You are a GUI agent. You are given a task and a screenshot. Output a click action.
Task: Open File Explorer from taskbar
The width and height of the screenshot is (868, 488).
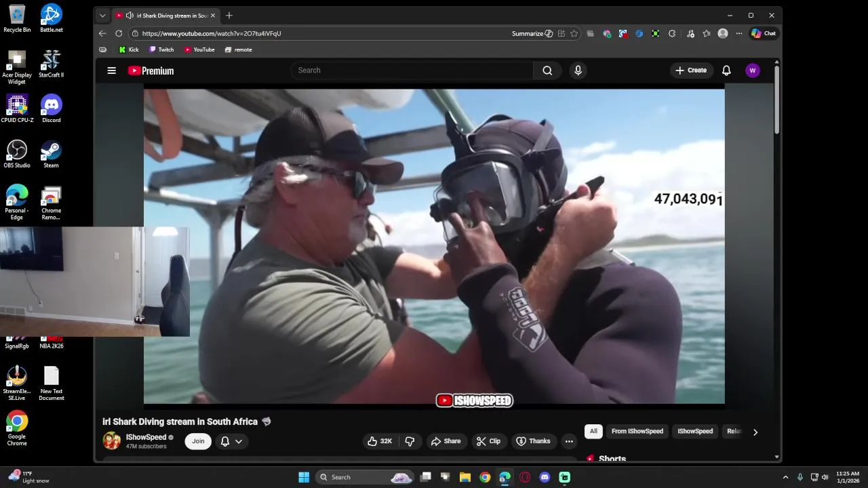click(x=465, y=477)
